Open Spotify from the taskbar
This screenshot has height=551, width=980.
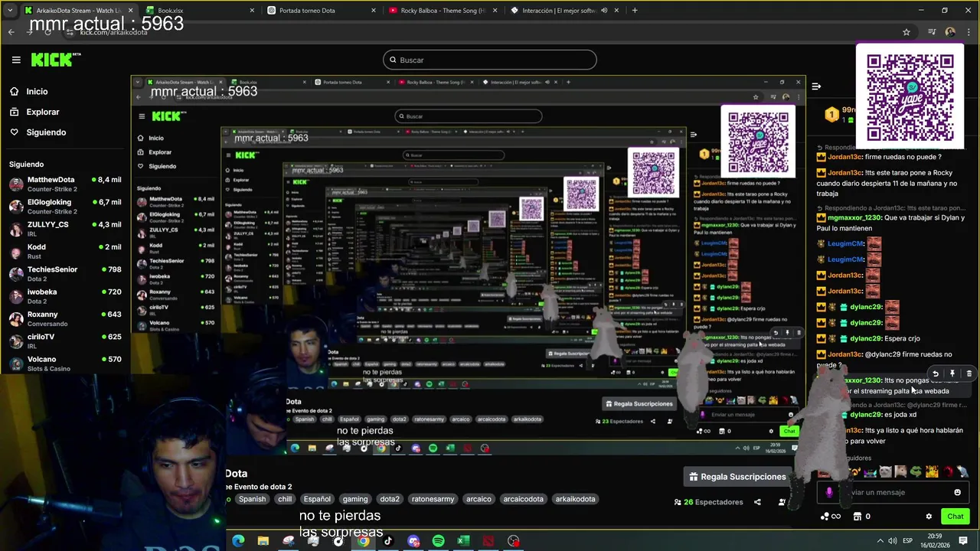pos(438,541)
